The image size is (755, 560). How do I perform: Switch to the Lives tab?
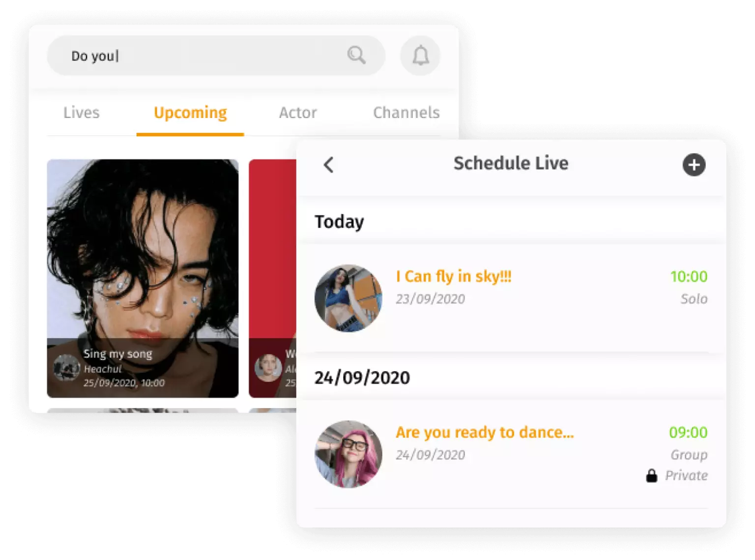[x=82, y=113]
